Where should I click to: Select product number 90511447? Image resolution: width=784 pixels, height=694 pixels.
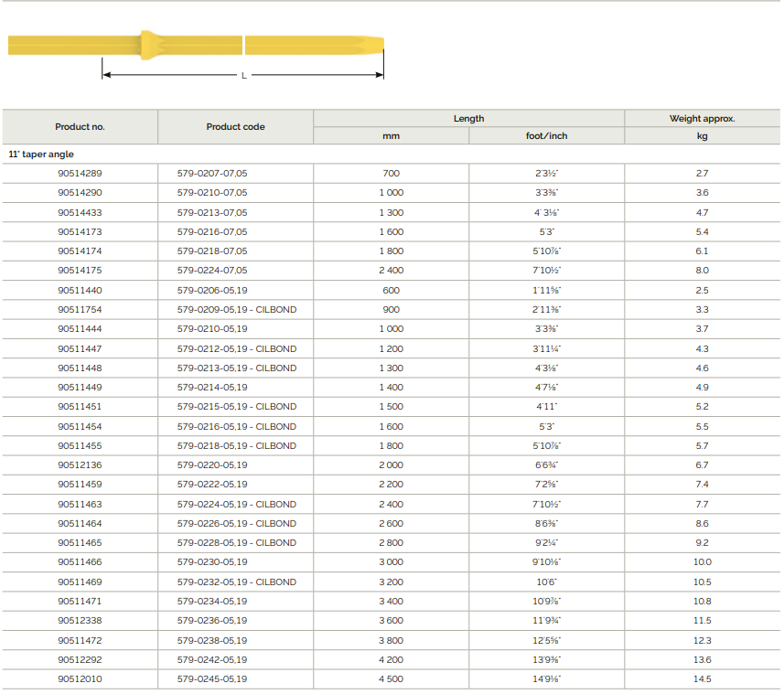pos(80,348)
